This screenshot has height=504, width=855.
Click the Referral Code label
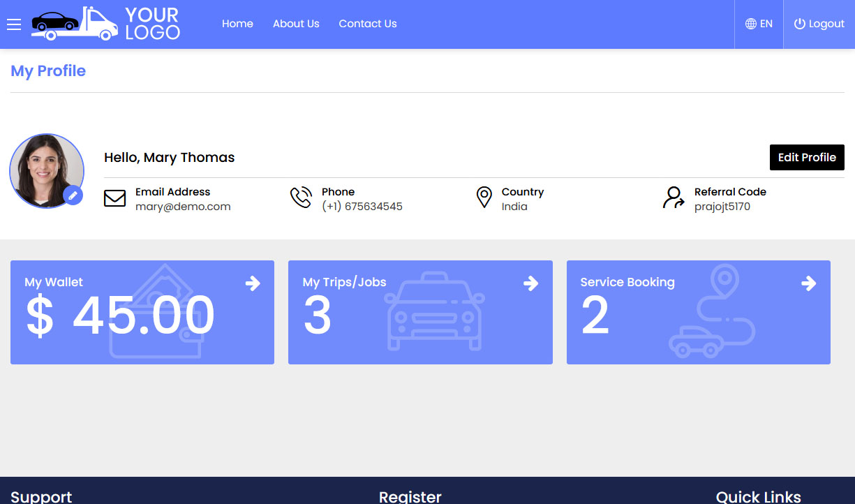click(x=730, y=192)
